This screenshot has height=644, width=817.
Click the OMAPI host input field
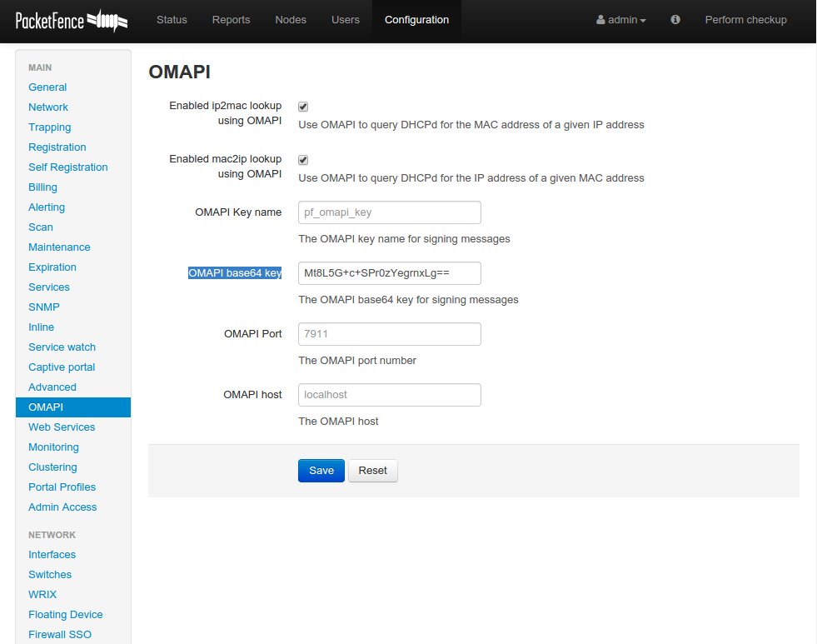[x=389, y=395]
